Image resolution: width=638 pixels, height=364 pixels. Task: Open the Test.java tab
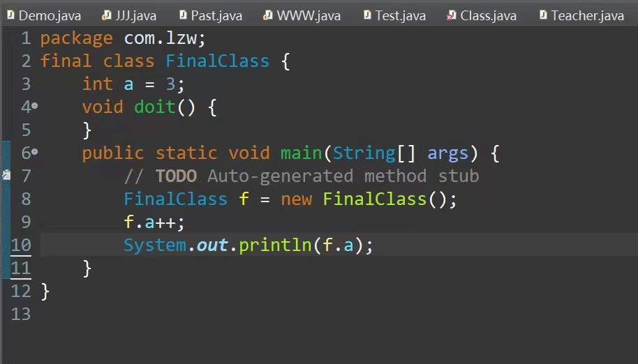tap(394, 16)
